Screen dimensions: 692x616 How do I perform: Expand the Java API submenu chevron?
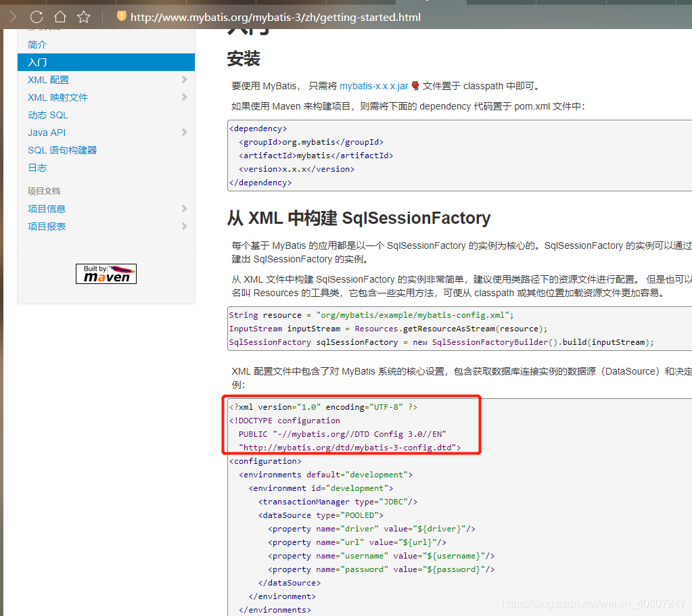(185, 133)
